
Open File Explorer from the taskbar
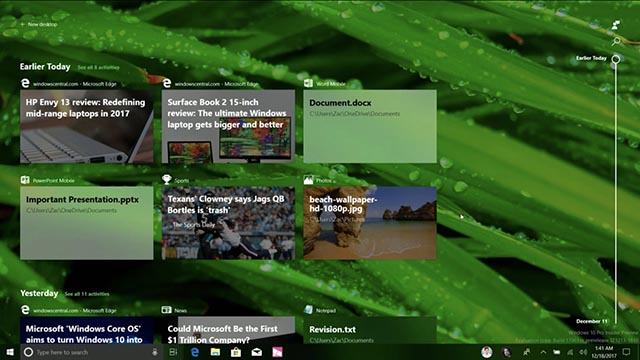215,352
